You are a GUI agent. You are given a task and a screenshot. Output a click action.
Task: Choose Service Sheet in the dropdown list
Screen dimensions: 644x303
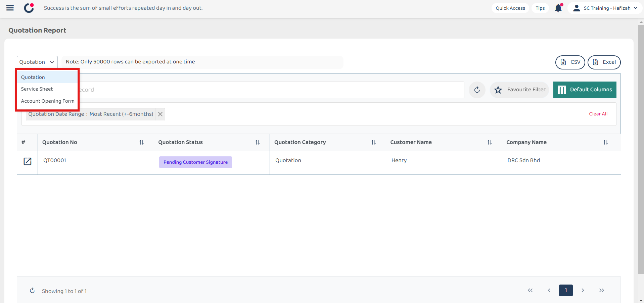pos(47,89)
